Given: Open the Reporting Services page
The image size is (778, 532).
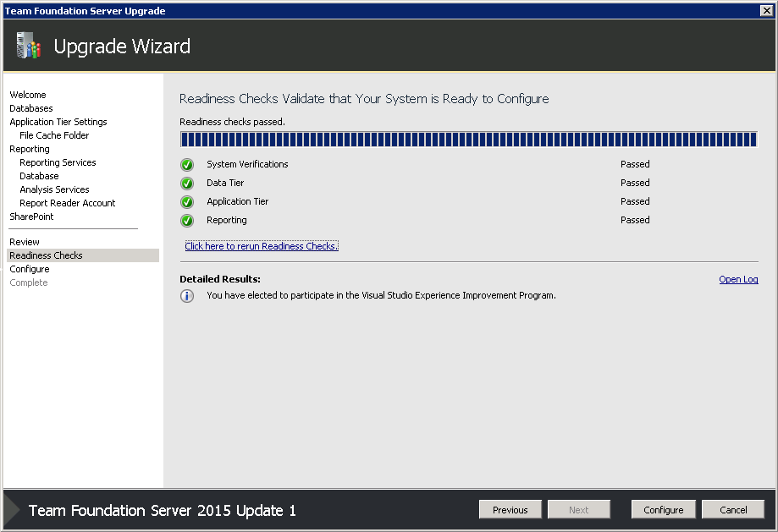Looking at the screenshot, I should [58, 162].
